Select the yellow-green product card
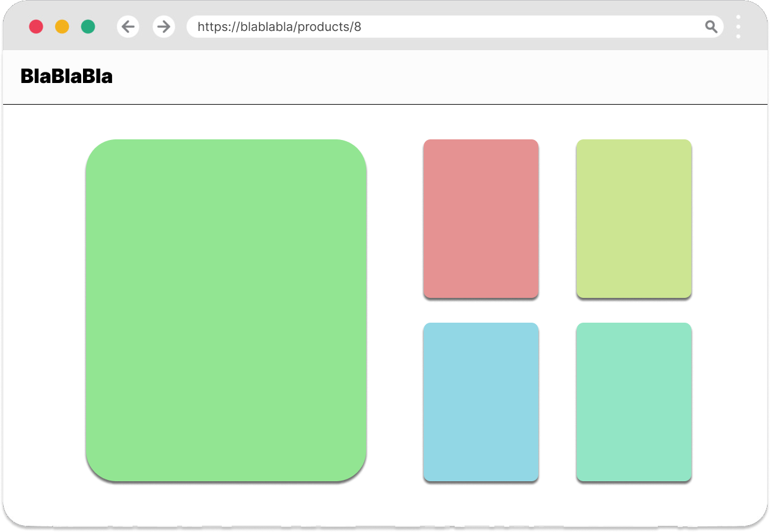 [634, 218]
